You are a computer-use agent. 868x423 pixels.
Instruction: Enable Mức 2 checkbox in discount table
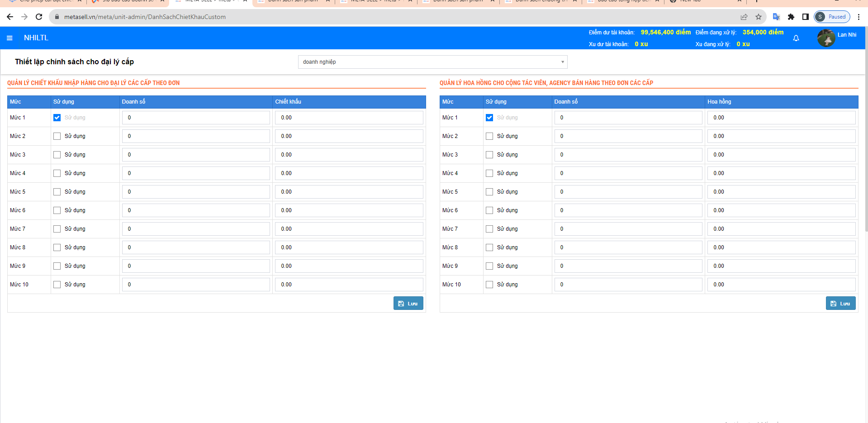coord(57,136)
